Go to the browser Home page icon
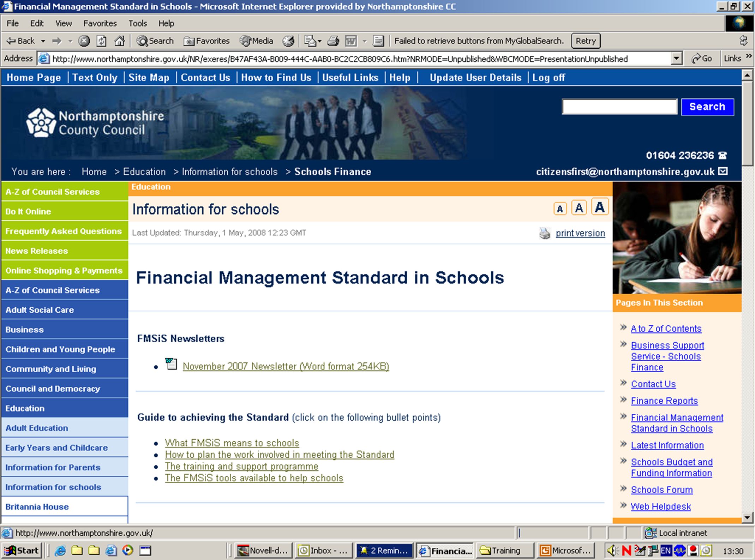The height and width of the screenshot is (560, 755). 119,41
